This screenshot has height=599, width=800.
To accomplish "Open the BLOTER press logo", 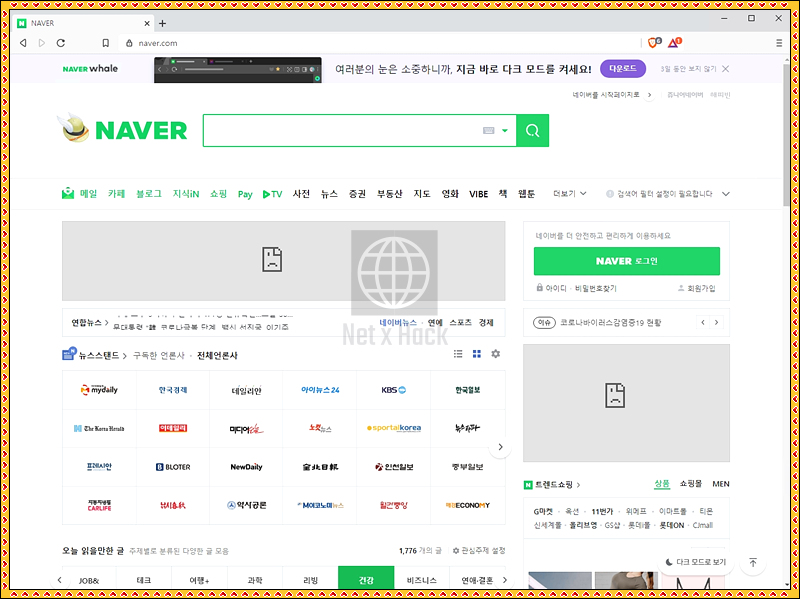I will [173, 467].
